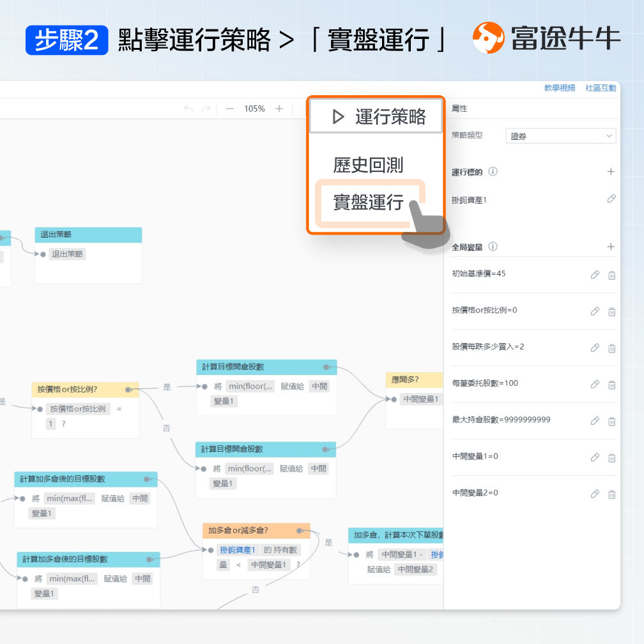Open the 社區互動 link
644x644 pixels.
click(601, 88)
